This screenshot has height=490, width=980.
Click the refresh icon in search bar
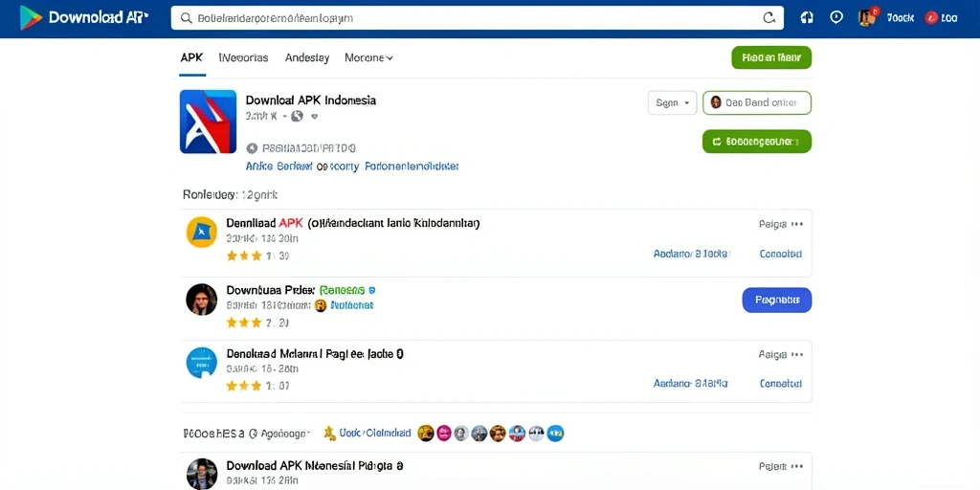coord(769,18)
